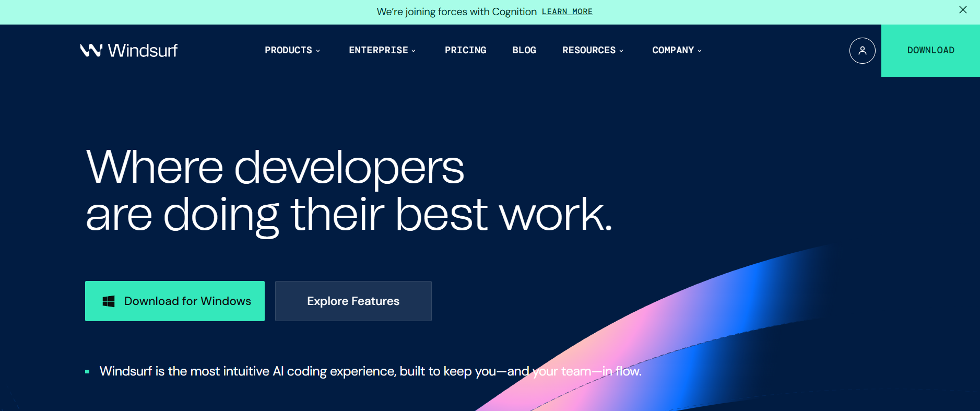The width and height of the screenshot is (980, 411).
Task: Open the Resources menu label
Action: click(588, 50)
